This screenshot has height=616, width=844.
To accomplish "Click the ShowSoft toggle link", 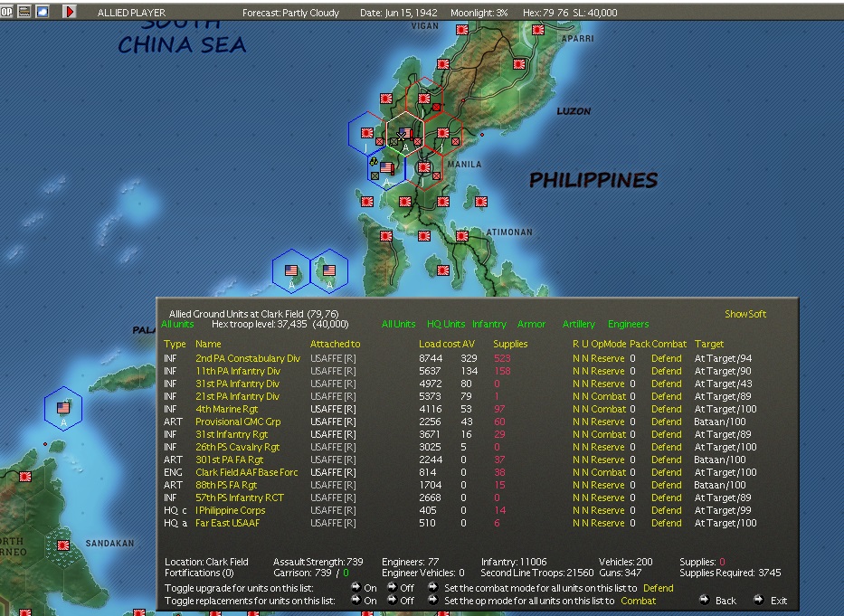I will tap(744, 314).
